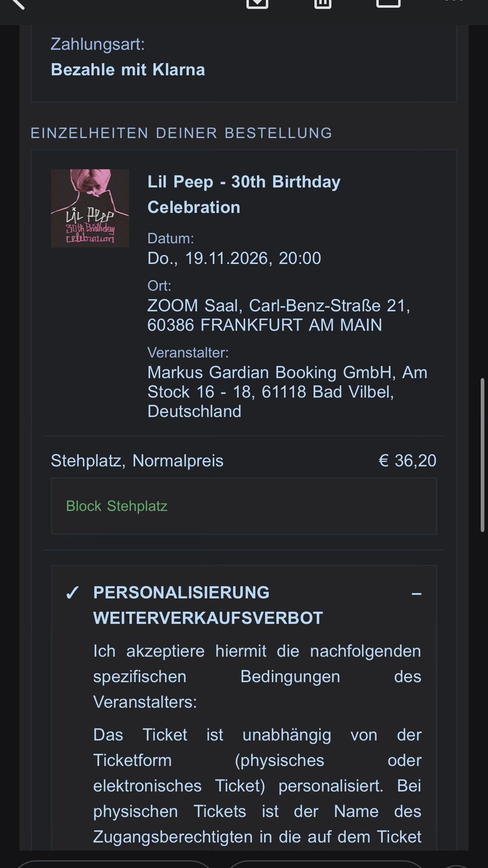The height and width of the screenshot is (868, 488).
Task: Delete the email using the trash icon
Action: (x=323, y=3)
